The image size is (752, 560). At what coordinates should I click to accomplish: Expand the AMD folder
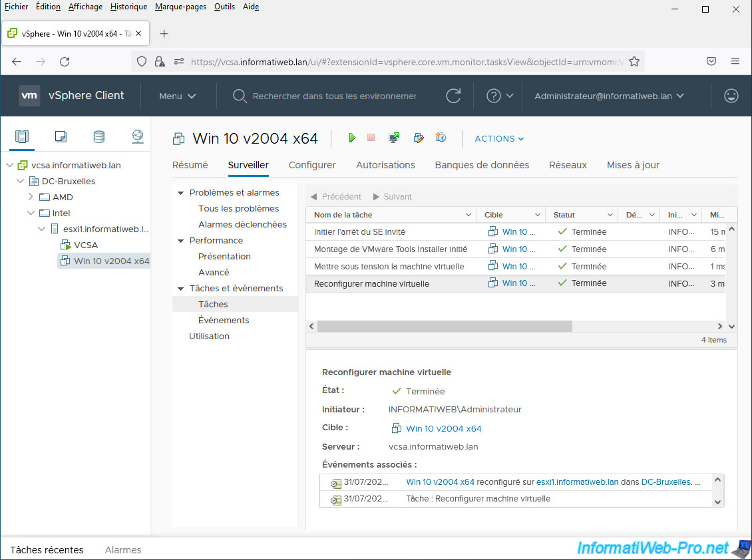click(x=31, y=197)
